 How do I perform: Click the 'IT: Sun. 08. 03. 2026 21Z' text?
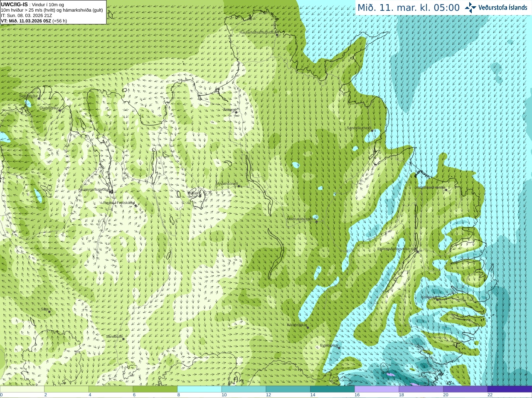tap(26, 15)
